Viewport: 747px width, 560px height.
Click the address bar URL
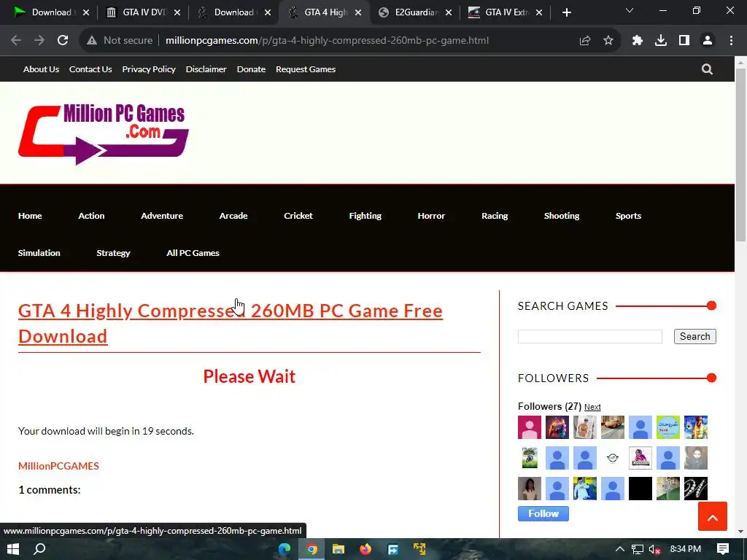(327, 41)
